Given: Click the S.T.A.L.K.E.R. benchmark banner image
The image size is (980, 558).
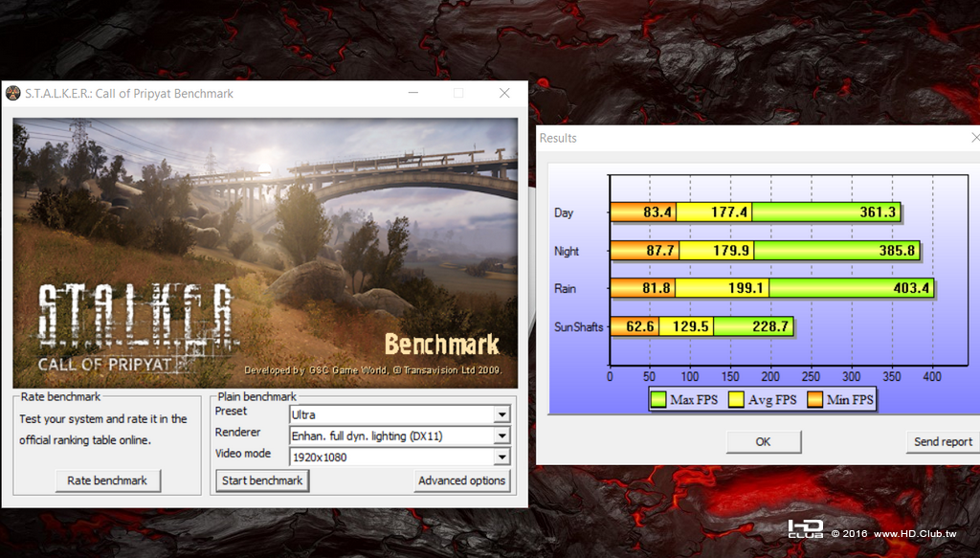Looking at the screenshot, I should tap(265, 253).
